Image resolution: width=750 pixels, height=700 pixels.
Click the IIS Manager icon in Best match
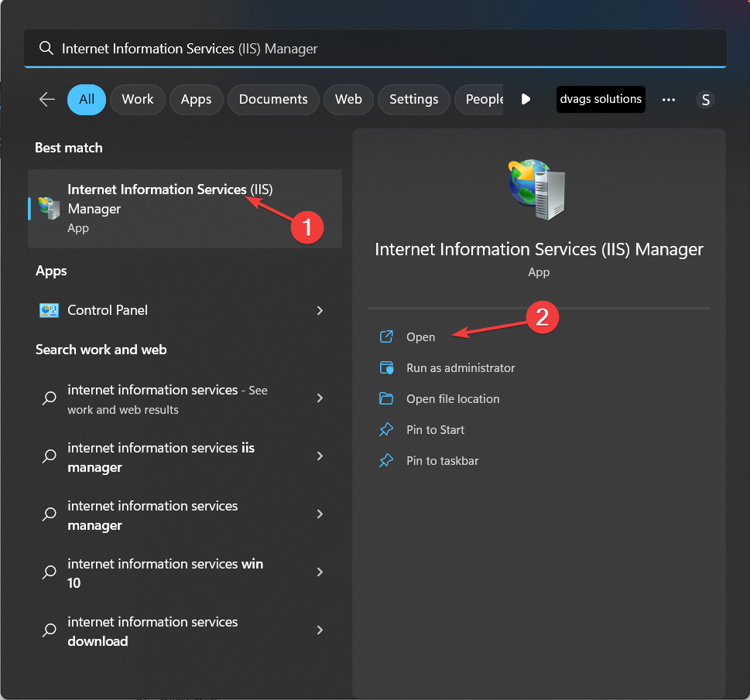49,209
